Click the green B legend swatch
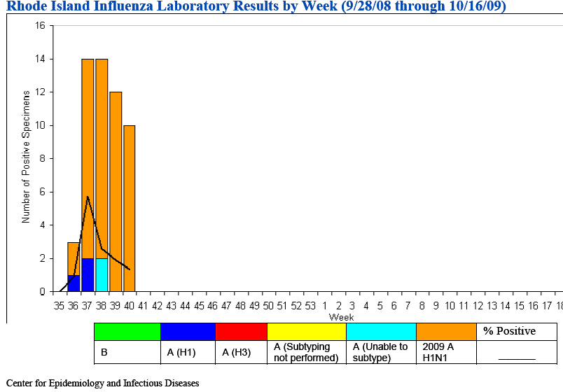 pyautogui.click(x=127, y=331)
